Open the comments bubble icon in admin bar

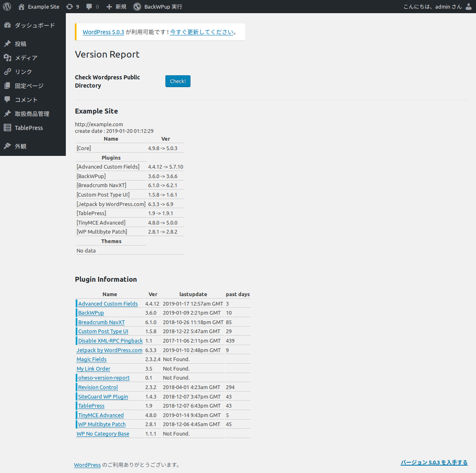pos(89,7)
